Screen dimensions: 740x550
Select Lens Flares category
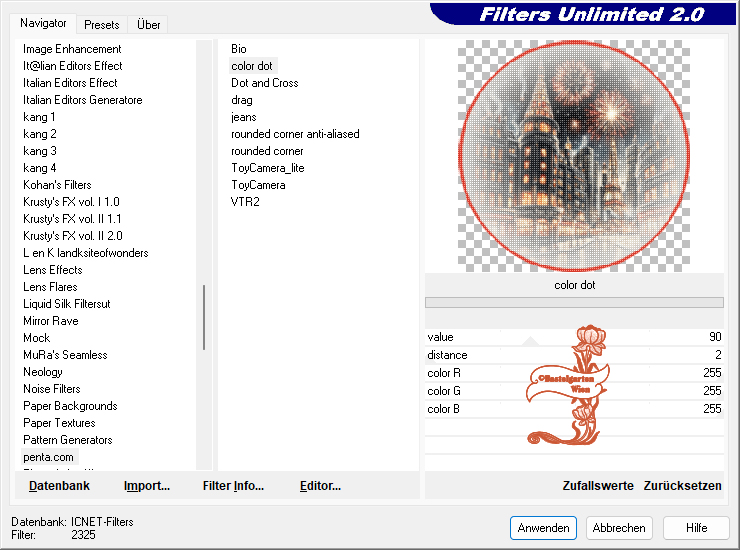point(50,287)
